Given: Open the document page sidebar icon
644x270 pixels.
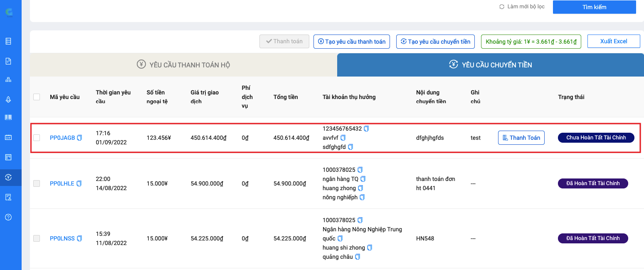Looking at the screenshot, I should (8, 61).
